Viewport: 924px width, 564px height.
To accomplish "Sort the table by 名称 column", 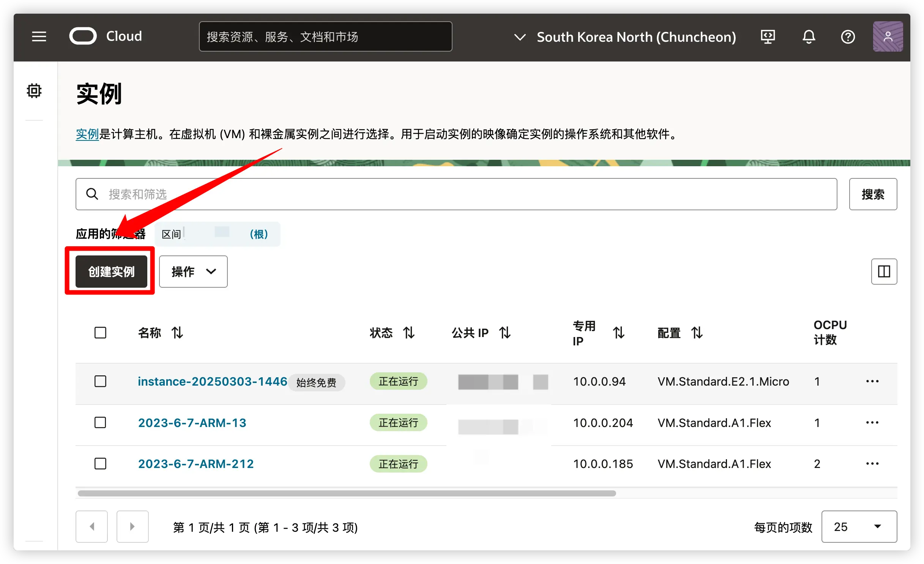I will pos(177,333).
